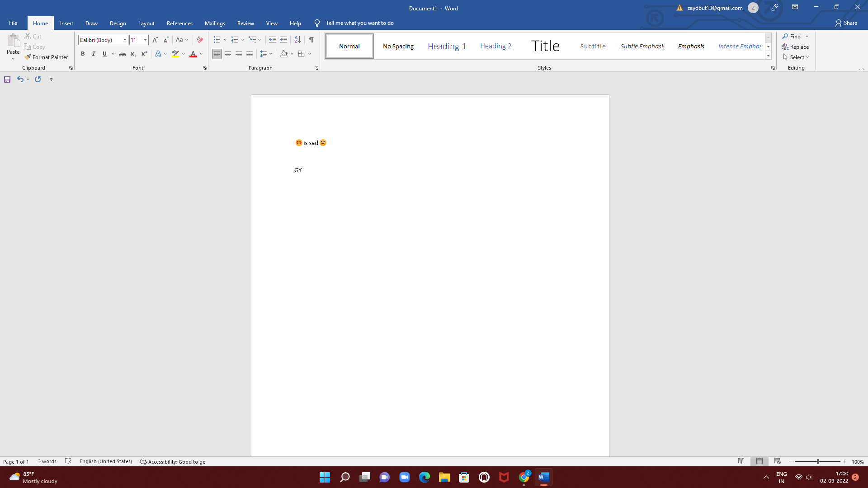Click the 3 words count in status bar
868x488 pixels.
pyautogui.click(x=47, y=461)
